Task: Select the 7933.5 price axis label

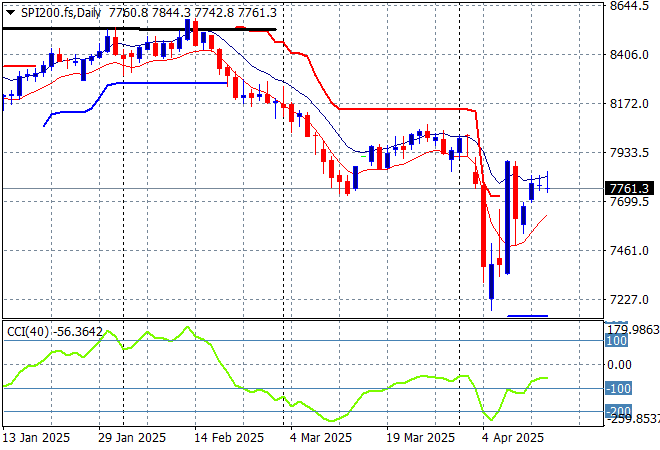Action: [x=629, y=152]
